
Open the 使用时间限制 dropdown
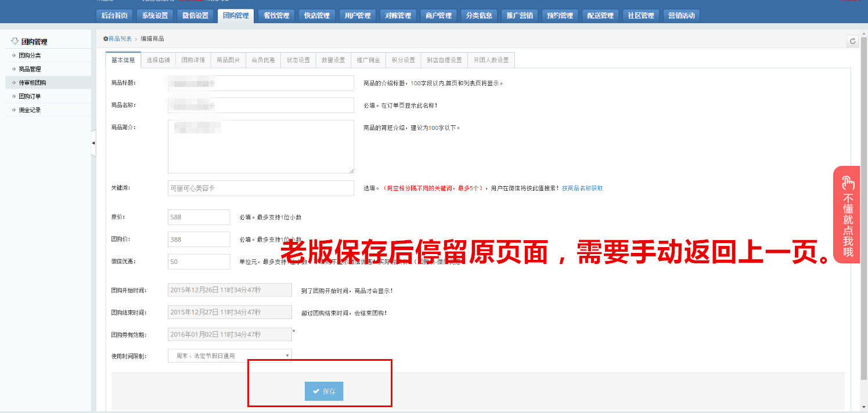click(x=230, y=356)
